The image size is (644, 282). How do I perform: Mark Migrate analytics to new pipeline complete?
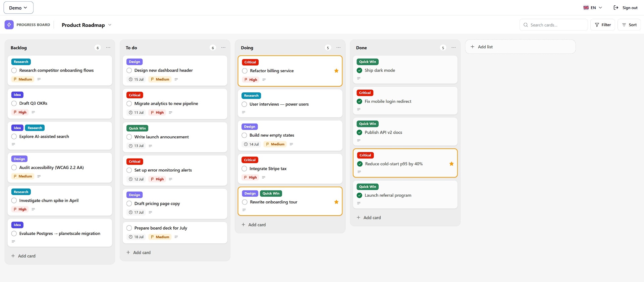(129, 104)
